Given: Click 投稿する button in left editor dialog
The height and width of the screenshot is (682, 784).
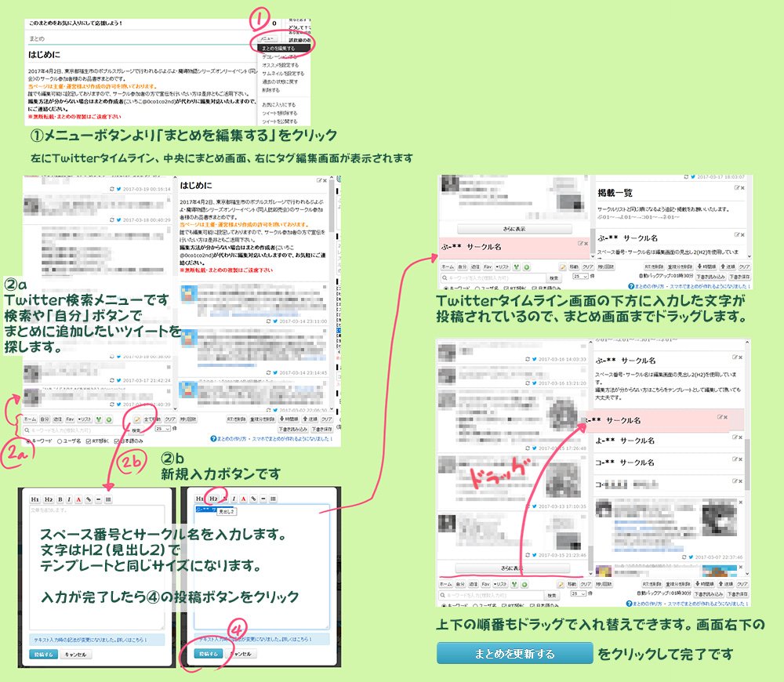Looking at the screenshot, I should coord(43,654).
